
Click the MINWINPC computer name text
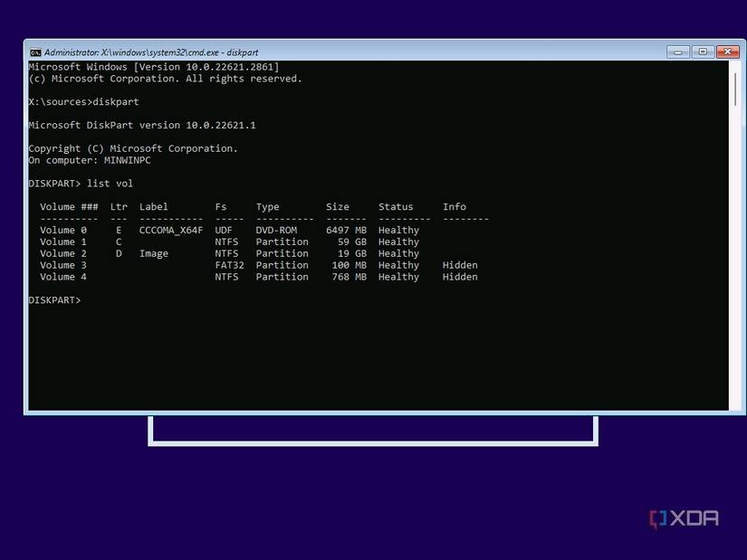click(128, 159)
